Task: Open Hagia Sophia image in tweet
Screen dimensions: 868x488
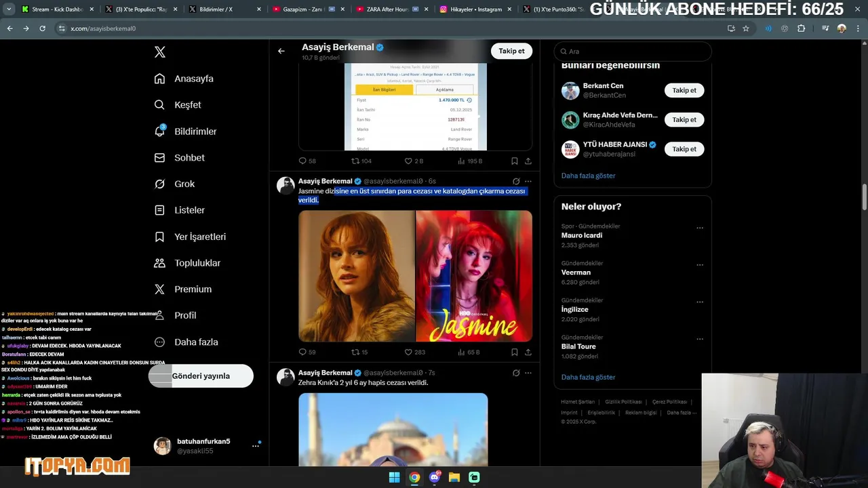Action: pyautogui.click(x=393, y=430)
